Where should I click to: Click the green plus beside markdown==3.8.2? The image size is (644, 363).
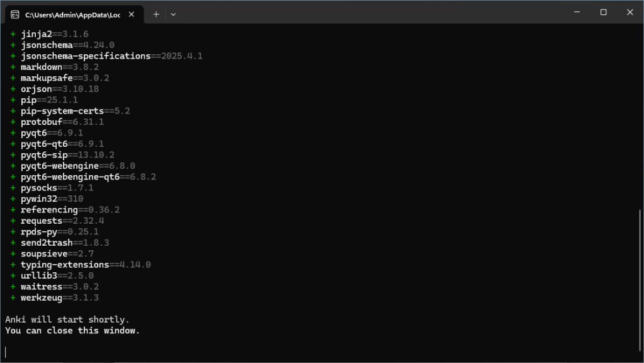(x=13, y=67)
